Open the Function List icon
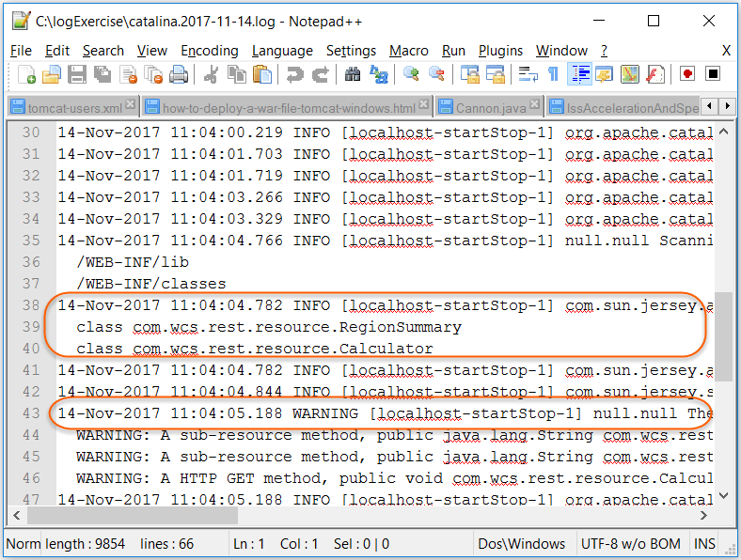 tap(655, 74)
